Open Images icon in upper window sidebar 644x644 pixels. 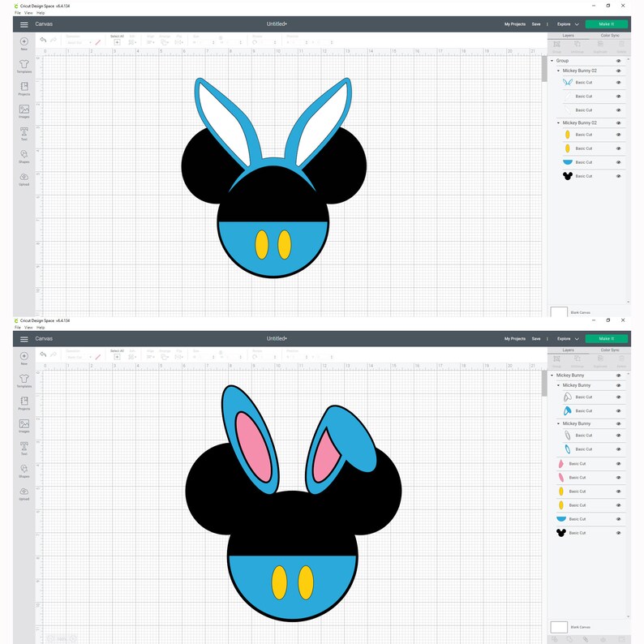pyautogui.click(x=24, y=111)
